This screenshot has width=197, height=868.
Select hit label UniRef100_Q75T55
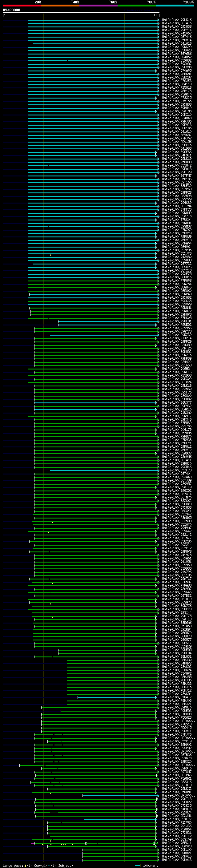[177, 101]
